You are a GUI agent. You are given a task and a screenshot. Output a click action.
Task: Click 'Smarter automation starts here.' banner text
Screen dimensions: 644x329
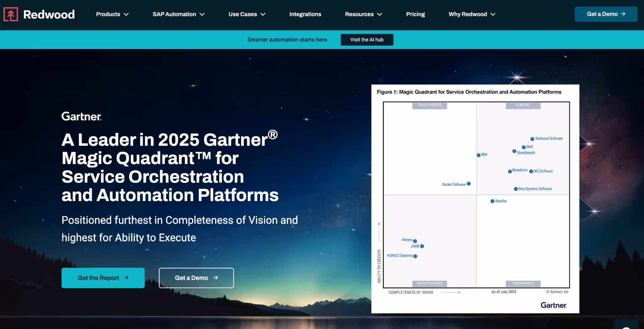(x=288, y=40)
